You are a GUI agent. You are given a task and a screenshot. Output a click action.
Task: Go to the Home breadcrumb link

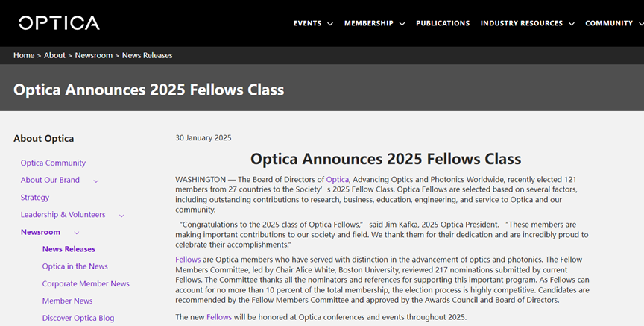24,55
